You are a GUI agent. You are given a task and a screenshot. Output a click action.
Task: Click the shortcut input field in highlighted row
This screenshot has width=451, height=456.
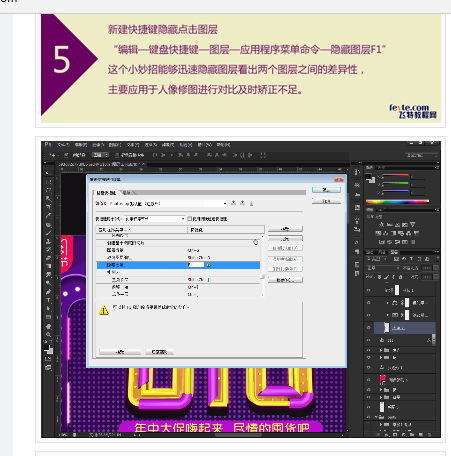[x=196, y=265]
